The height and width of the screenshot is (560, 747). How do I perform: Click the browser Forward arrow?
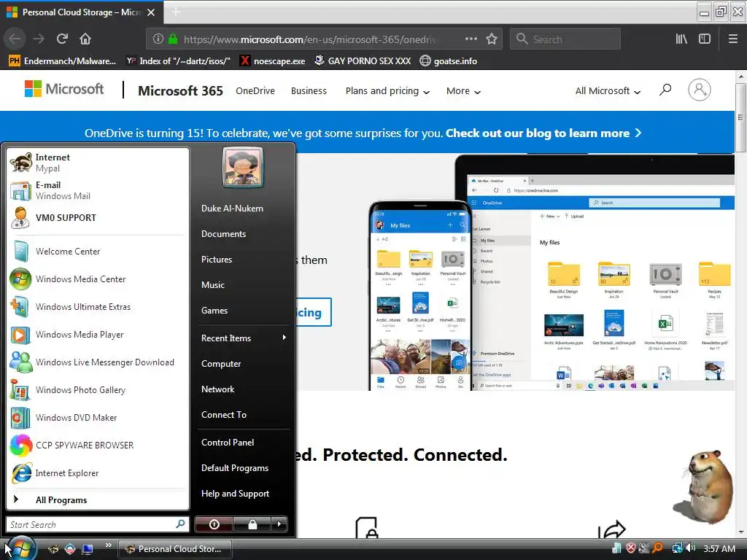pos(39,39)
